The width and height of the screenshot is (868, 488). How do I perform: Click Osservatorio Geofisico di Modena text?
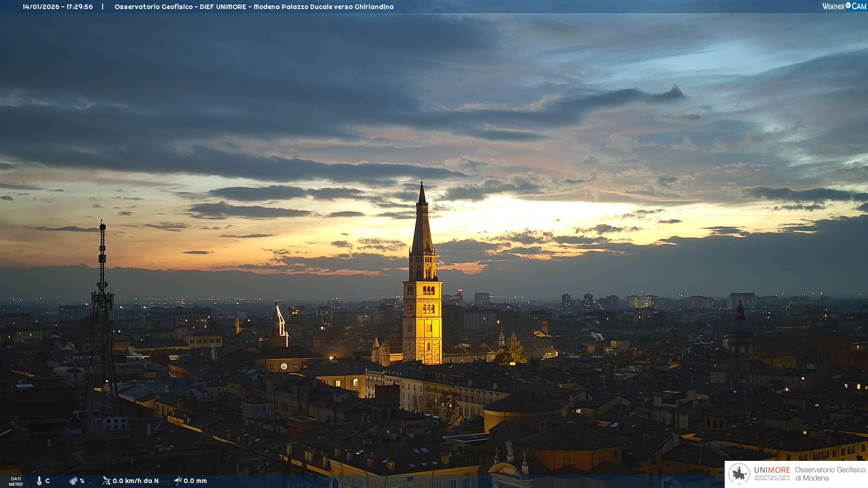(x=830, y=474)
